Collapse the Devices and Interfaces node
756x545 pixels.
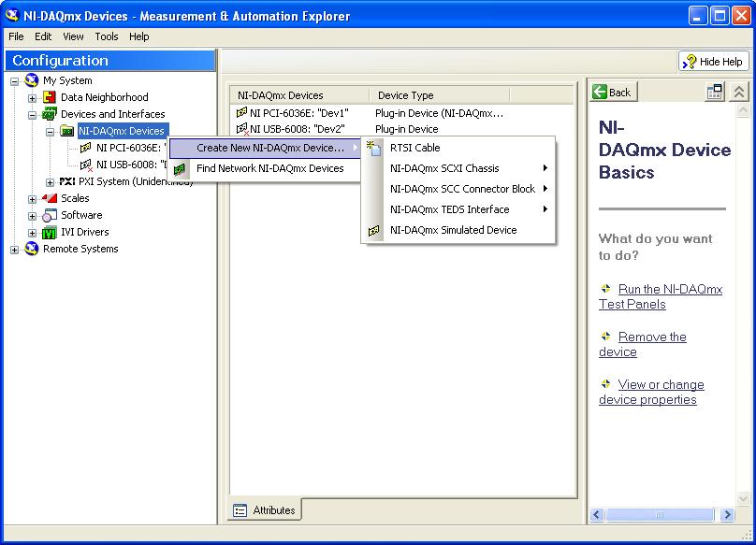33,115
